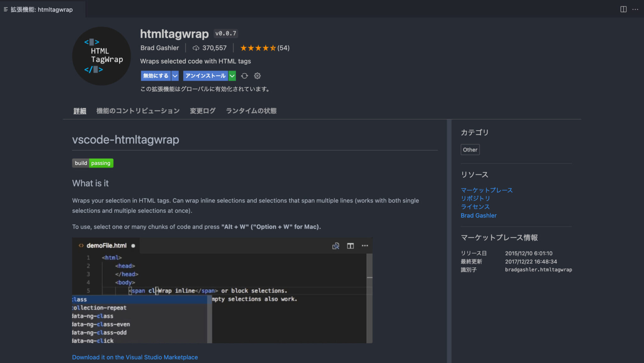Image resolution: width=644 pixels, height=363 pixels.
Task: Open the ランタイムの状態 tab
Action: (x=251, y=111)
